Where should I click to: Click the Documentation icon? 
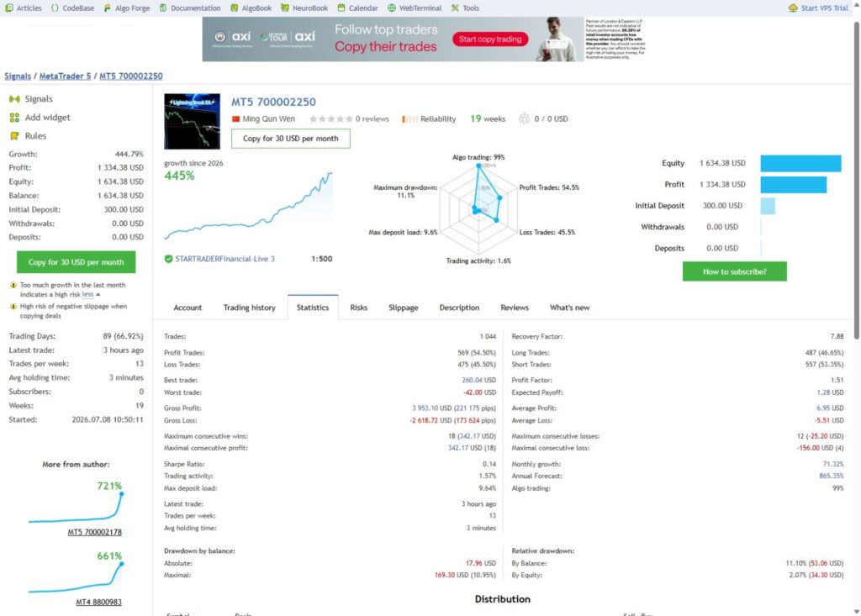point(163,8)
